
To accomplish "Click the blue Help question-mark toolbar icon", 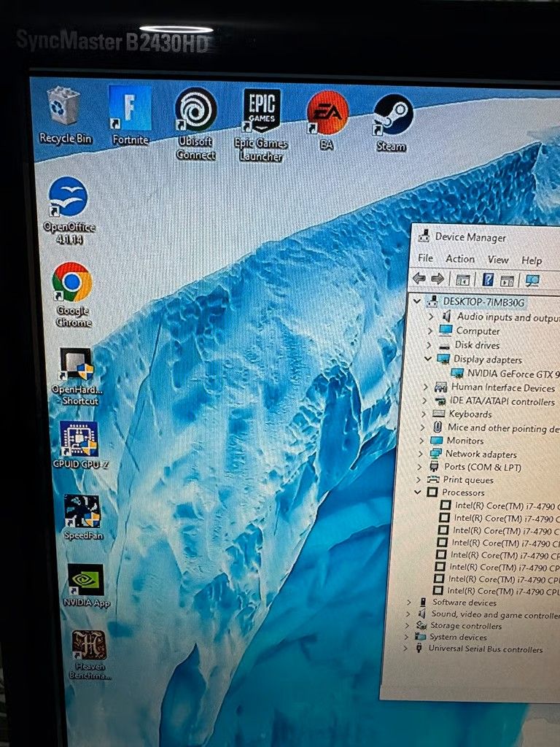I will point(488,279).
